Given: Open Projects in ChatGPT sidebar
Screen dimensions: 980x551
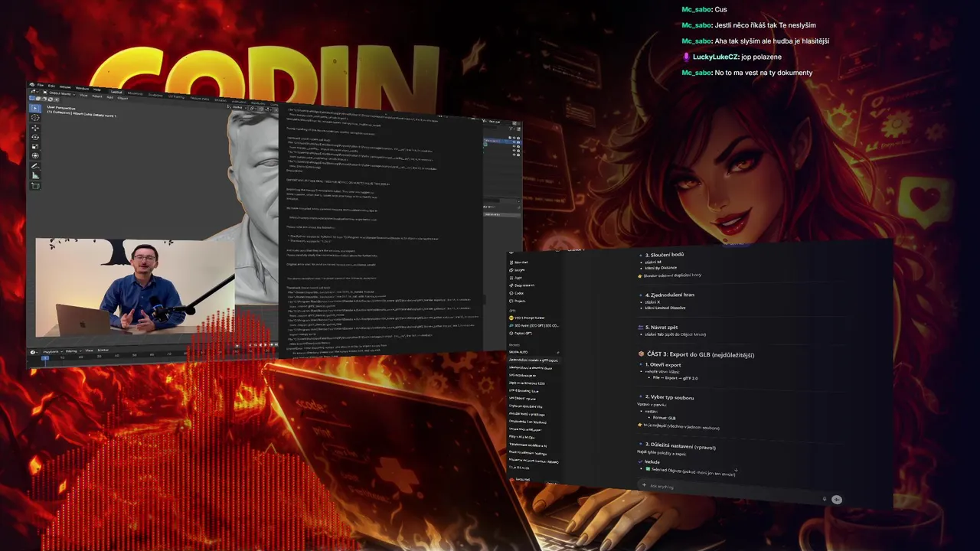Looking at the screenshot, I should (518, 301).
